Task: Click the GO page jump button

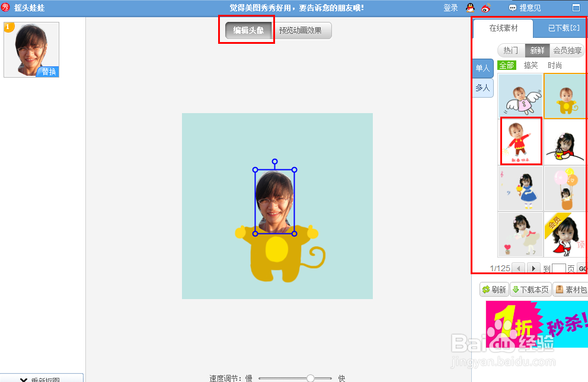Action: pyautogui.click(x=582, y=268)
